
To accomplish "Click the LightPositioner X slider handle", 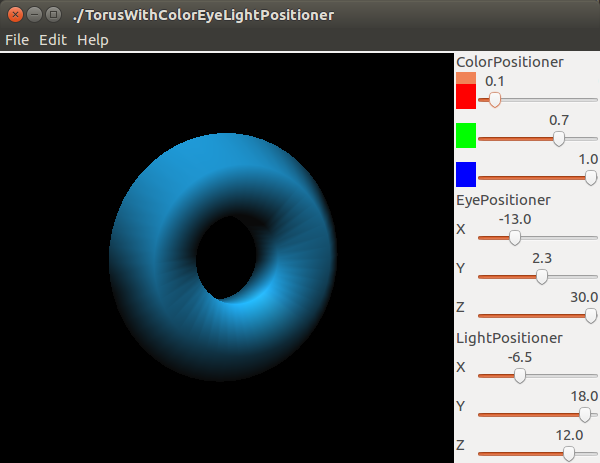I will tap(520, 376).
